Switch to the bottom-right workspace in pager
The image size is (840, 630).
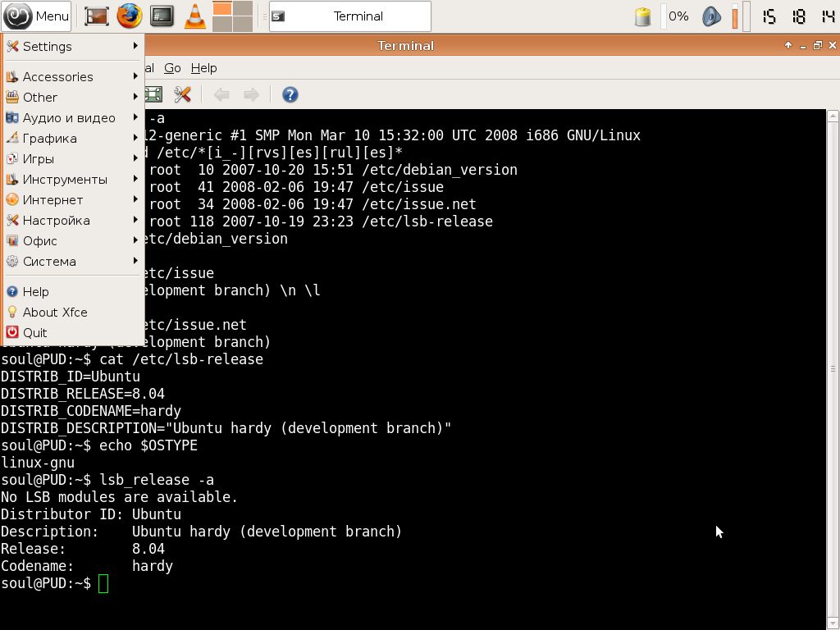(x=243, y=24)
